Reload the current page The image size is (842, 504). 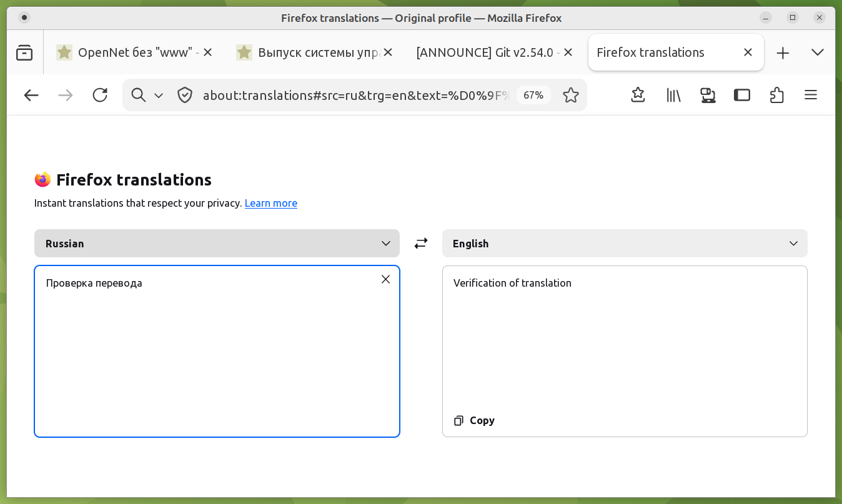tap(100, 95)
